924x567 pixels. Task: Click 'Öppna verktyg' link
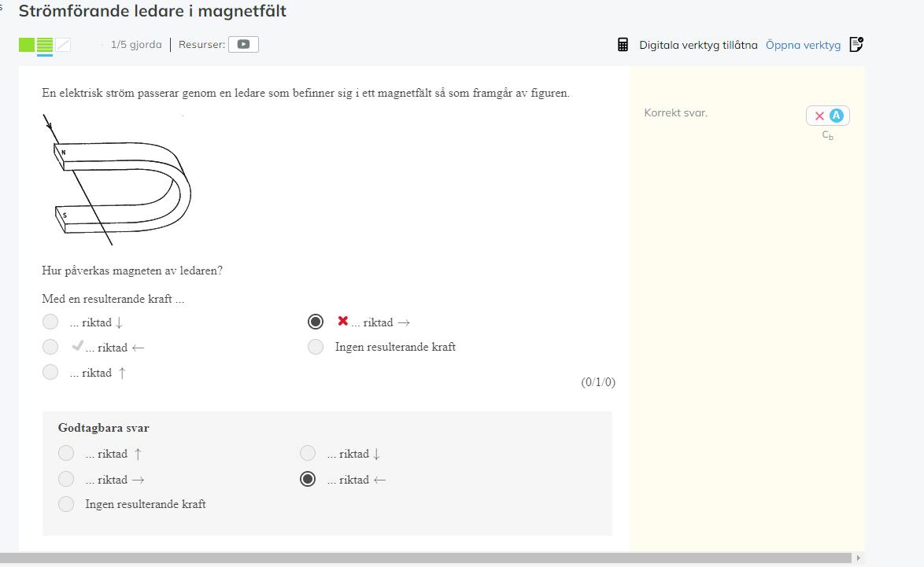tap(803, 45)
